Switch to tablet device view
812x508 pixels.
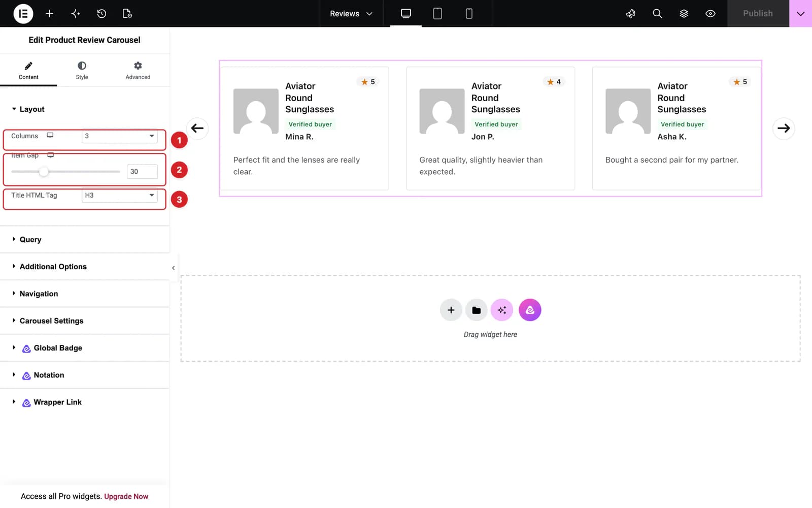click(437, 14)
